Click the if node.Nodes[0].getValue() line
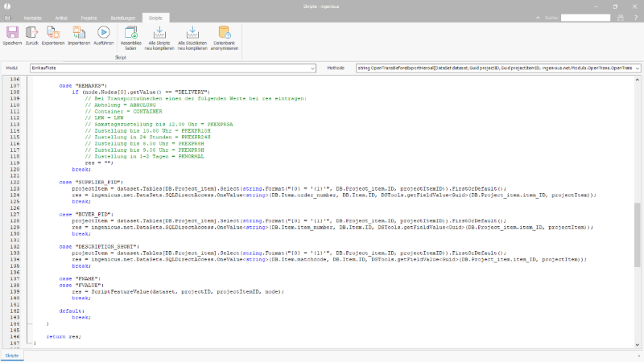The image size is (644, 362). tap(141, 93)
